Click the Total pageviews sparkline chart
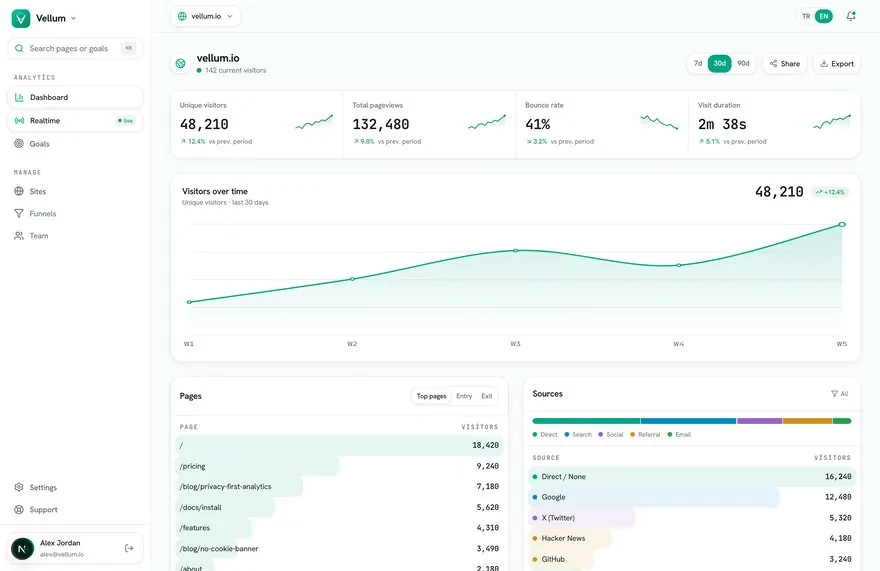 coord(487,122)
